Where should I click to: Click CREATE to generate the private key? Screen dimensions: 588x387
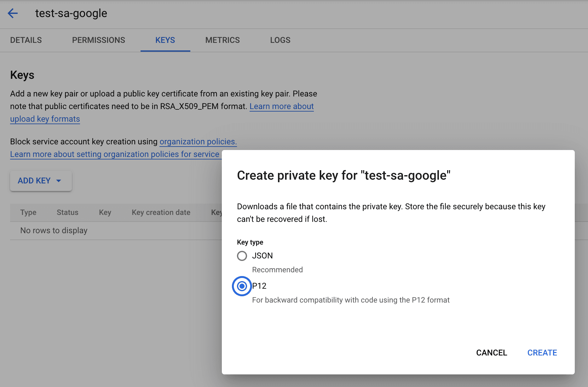tap(542, 353)
